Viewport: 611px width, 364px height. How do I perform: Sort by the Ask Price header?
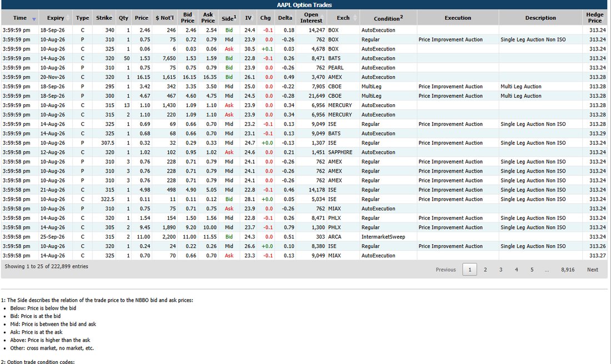[x=208, y=18]
